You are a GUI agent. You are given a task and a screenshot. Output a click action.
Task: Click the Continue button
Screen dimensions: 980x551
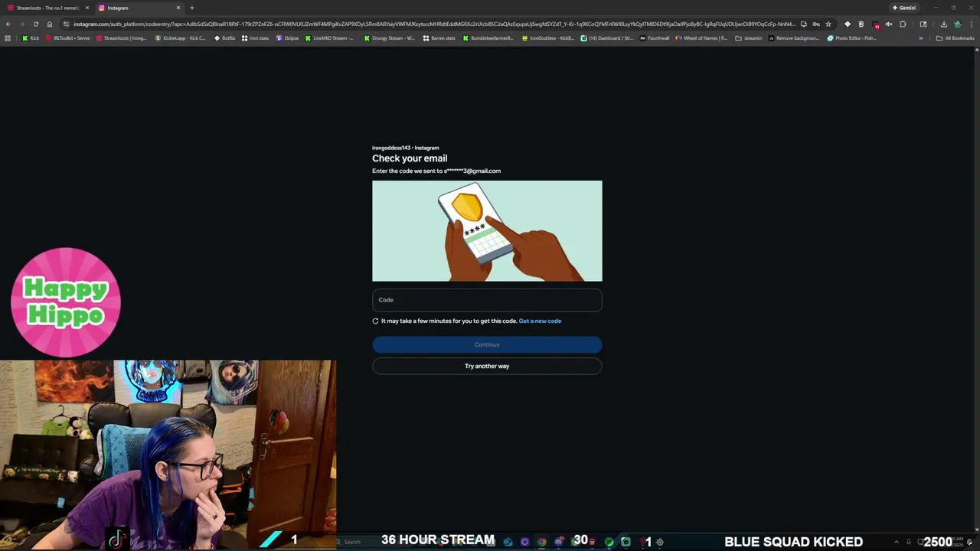[487, 344]
